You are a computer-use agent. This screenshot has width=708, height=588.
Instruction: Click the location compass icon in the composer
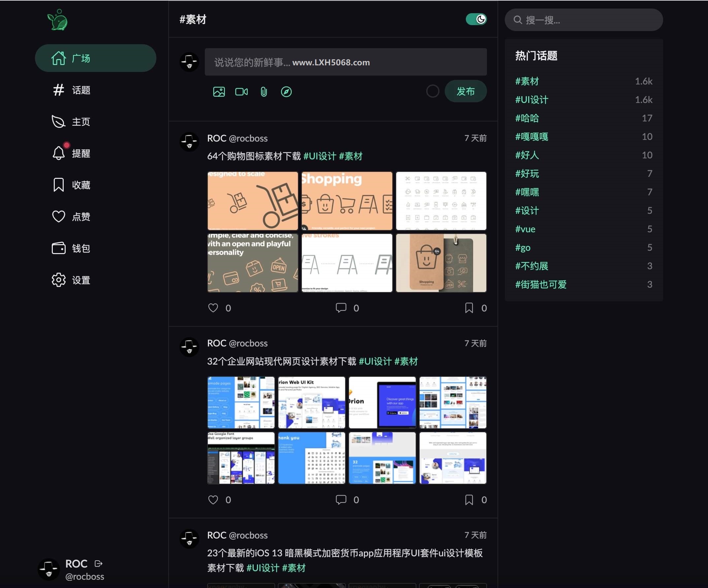click(286, 91)
